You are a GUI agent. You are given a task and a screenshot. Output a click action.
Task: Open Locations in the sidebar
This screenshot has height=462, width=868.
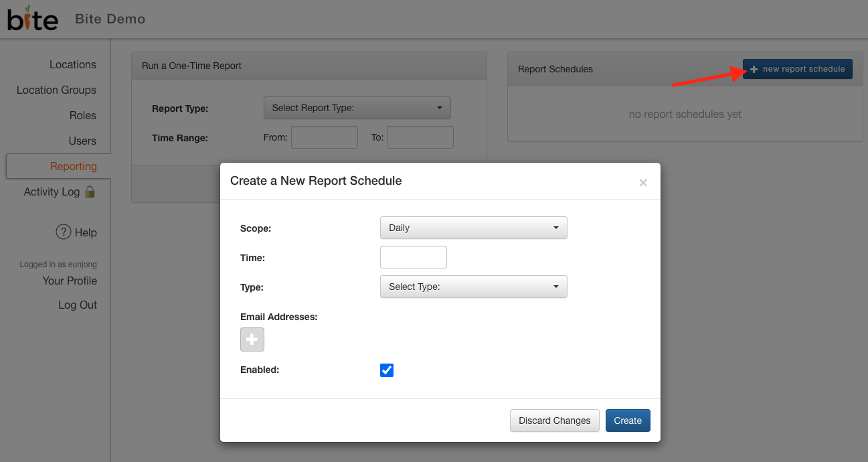[x=73, y=64]
